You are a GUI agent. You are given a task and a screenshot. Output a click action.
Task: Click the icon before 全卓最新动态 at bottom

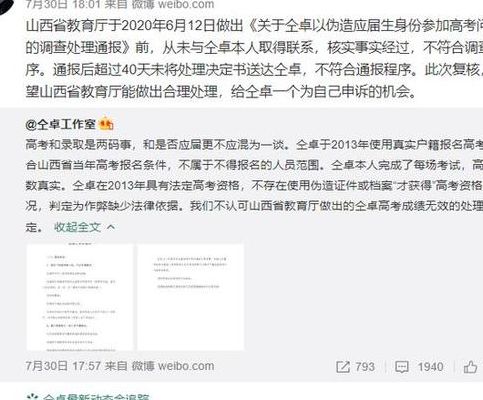pos(32,397)
